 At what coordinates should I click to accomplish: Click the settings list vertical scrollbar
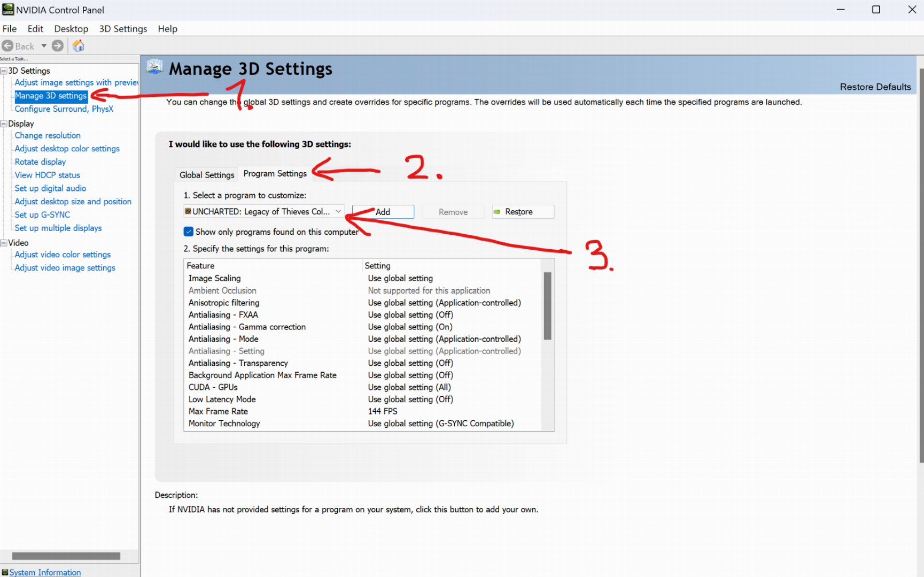(x=547, y=306)
